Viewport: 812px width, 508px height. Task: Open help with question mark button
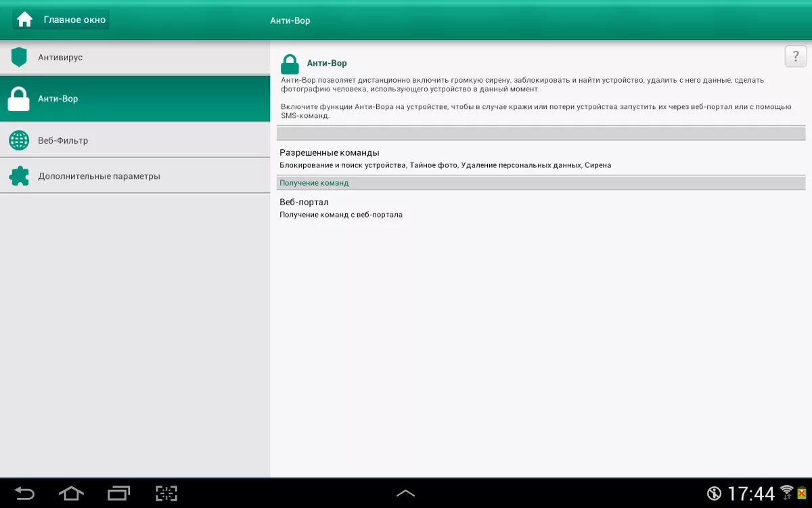coord(796,56)
